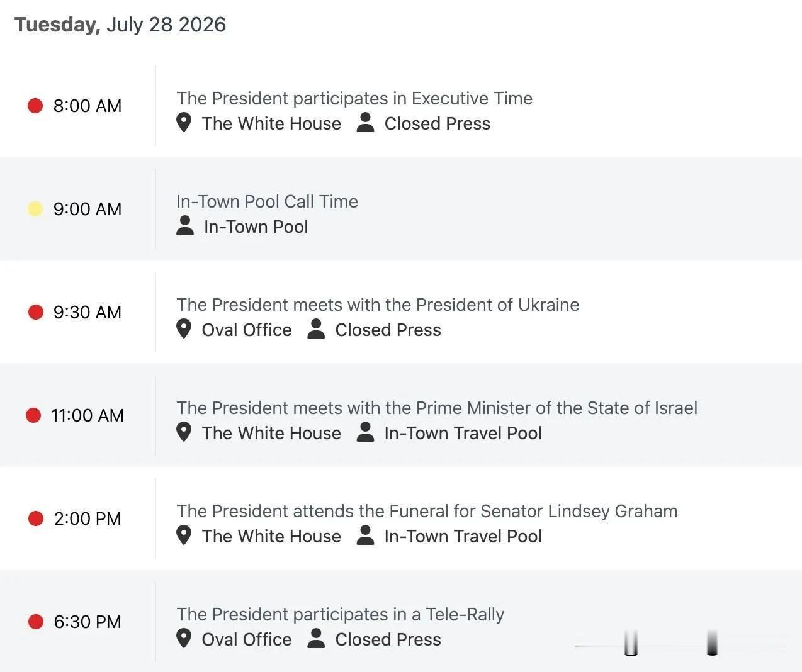The height and width of the screenshot is (672, 802).
Task: Click the person icon in the Tele-Rally entry
Action: coord(316,638)
